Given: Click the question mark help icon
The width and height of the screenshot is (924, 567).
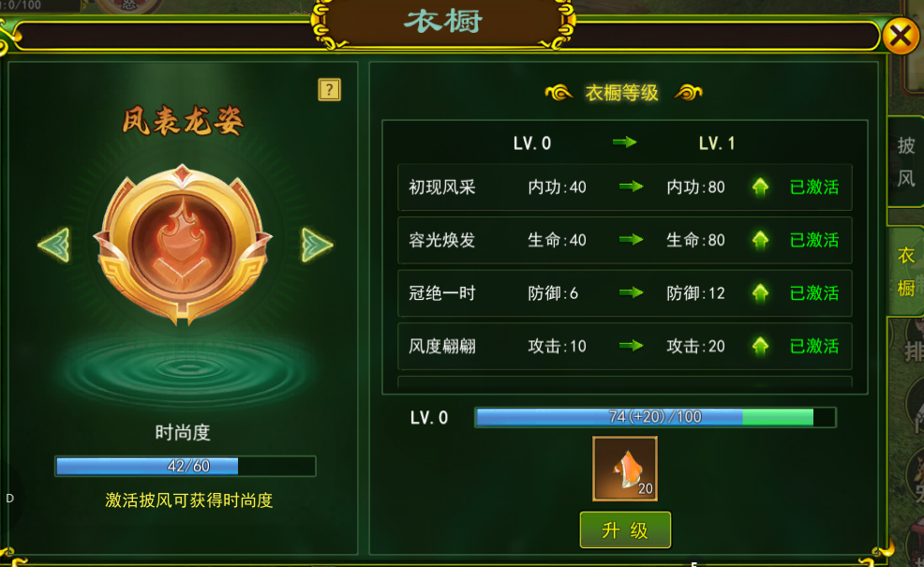Looking at the screenshot, I should click(330, 90).
